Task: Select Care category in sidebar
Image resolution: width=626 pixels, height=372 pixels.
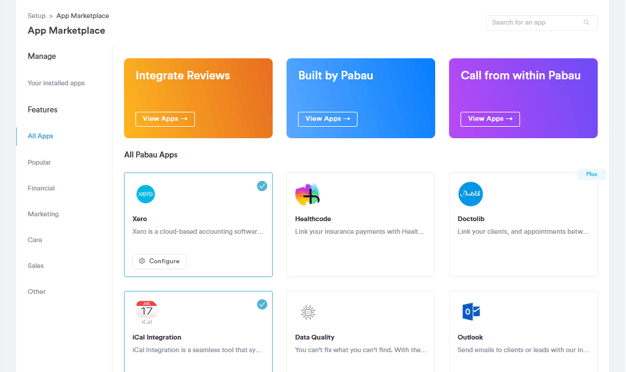Action: [x=35, y=240]
